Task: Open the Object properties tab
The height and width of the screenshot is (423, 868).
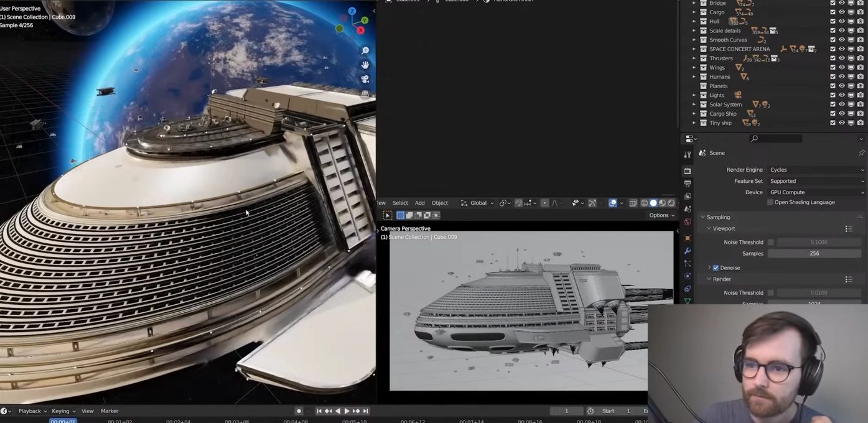Action: coord(688,238)
